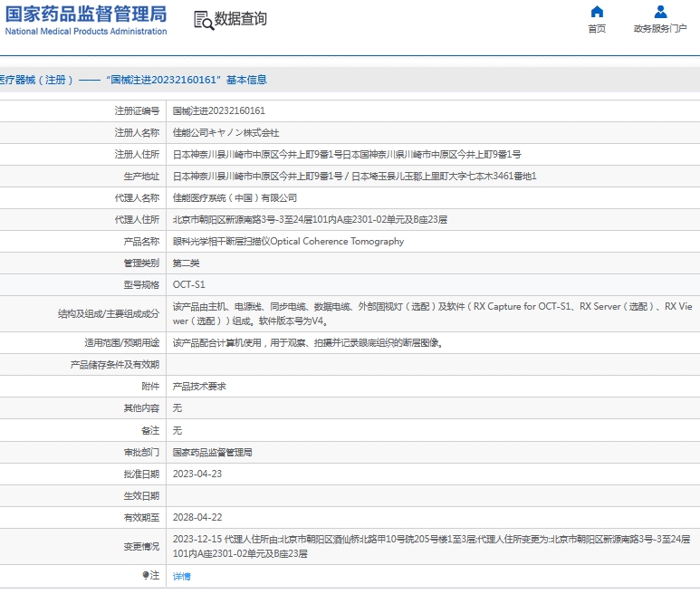This screenshot has width=700, height=594.
Task: Click the 变更情况 change record text
Action: (x=432, y=546)
